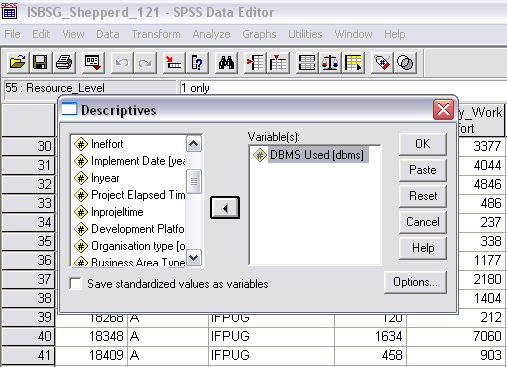Click the cell editor field showing 1 only
The height and width of the screenshot is (367, 507).
pos(343,88)
